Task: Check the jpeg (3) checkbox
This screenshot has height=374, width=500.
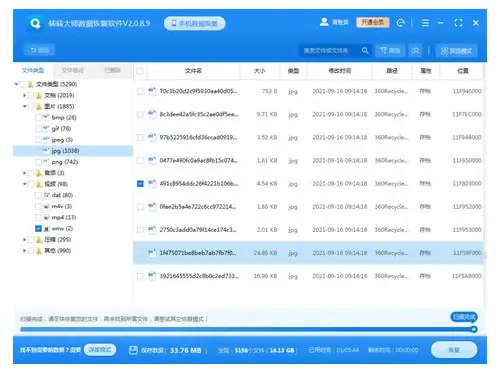Action: click(x=38, y=139)
